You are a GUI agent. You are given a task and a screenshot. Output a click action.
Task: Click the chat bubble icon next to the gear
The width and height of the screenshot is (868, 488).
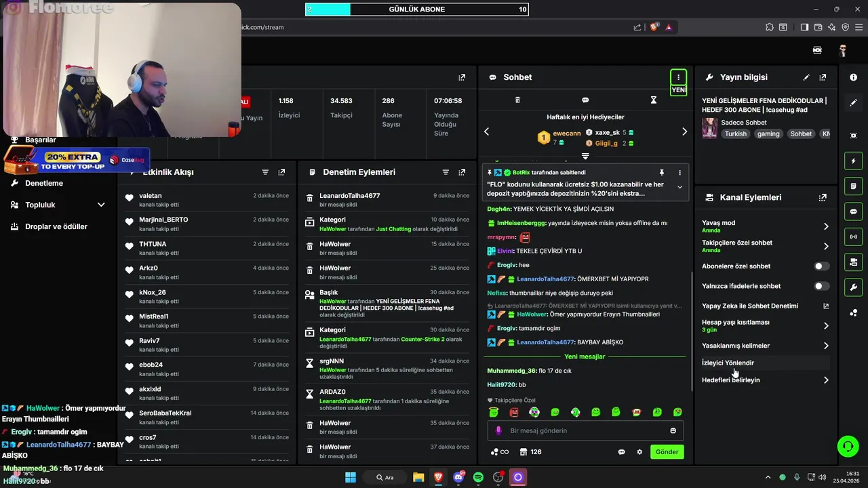coord(621,452)
